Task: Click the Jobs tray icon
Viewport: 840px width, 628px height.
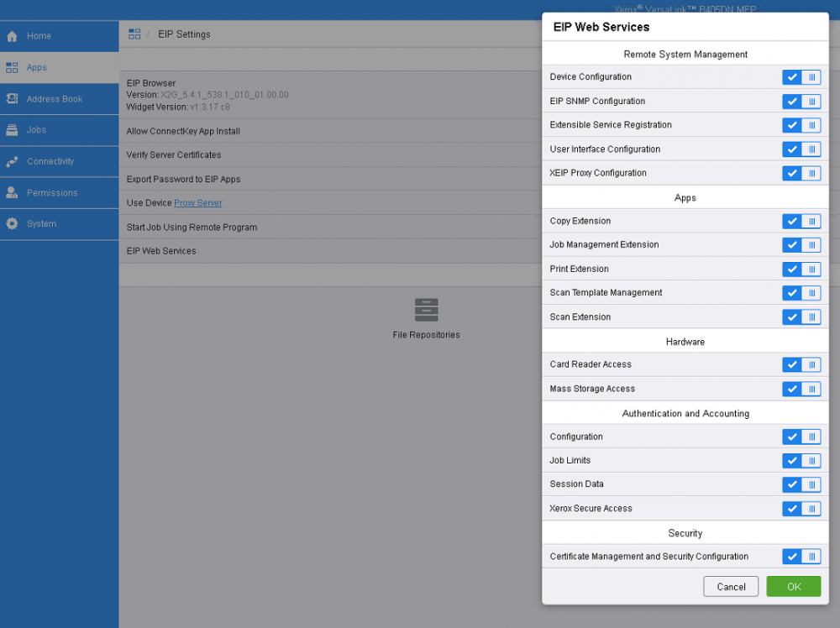Action: 12,130
